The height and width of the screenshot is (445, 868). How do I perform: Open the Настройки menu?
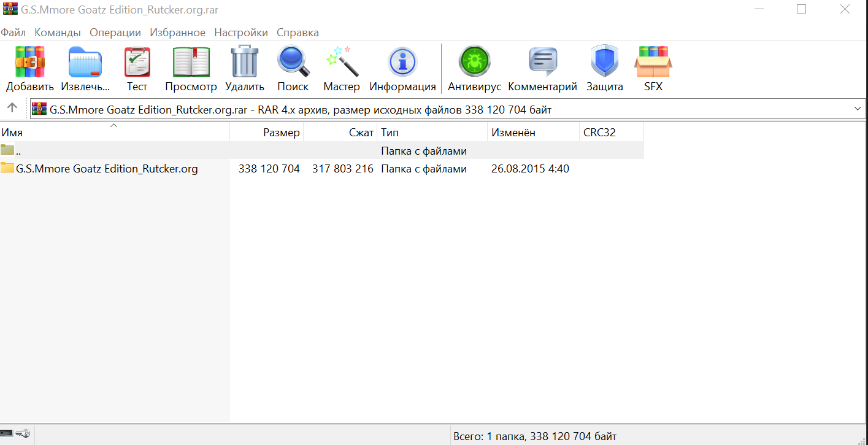(240, 33)
